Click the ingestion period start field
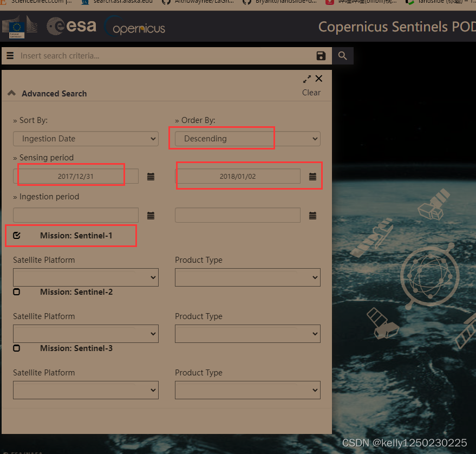The image size is (476, 454). [76, 215]
